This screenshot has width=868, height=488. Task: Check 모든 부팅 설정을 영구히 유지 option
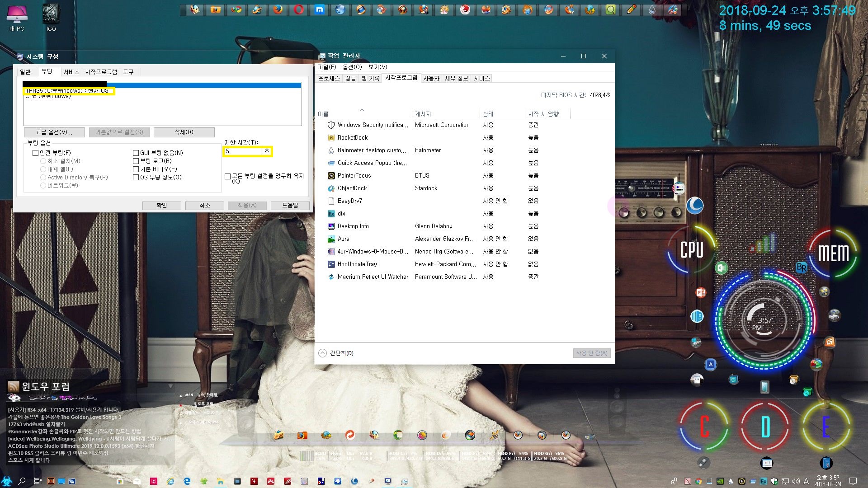227,176
